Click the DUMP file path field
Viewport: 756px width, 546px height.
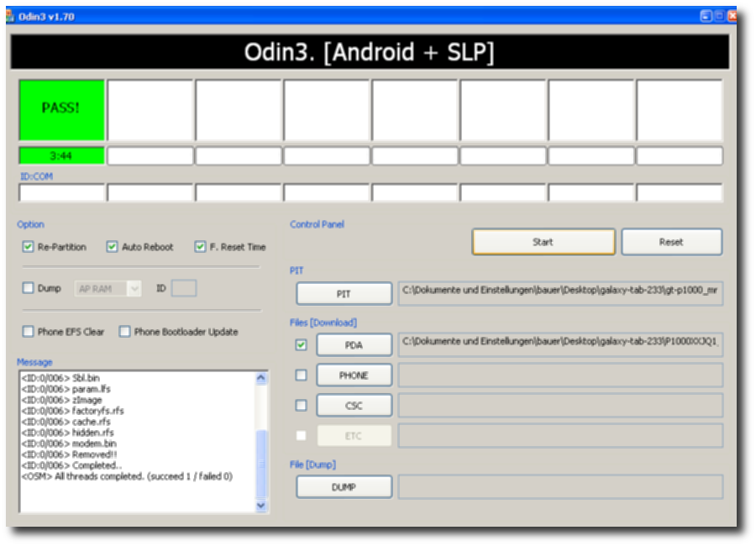click(x=560, y=486)
